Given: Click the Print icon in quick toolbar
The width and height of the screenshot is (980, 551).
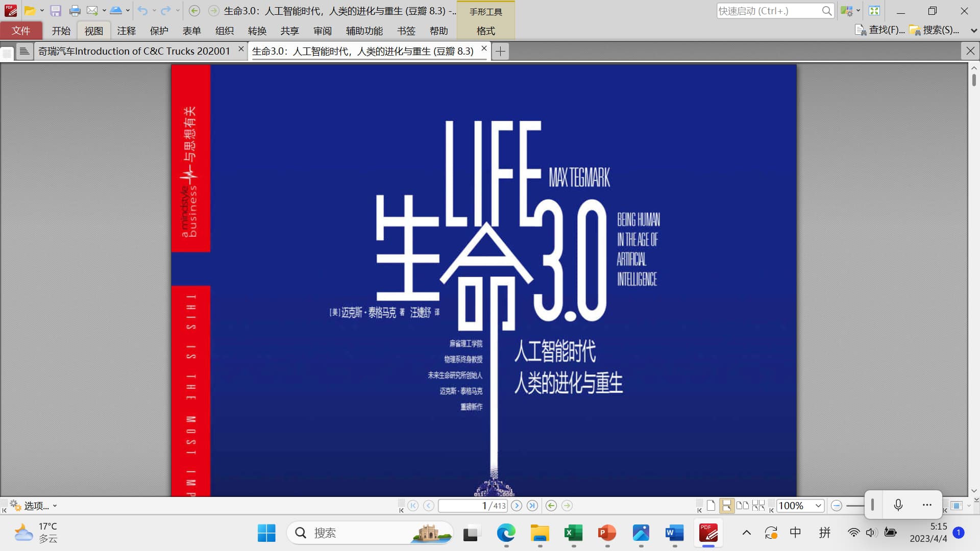Looking at the screenshot, I should point(75,11).
